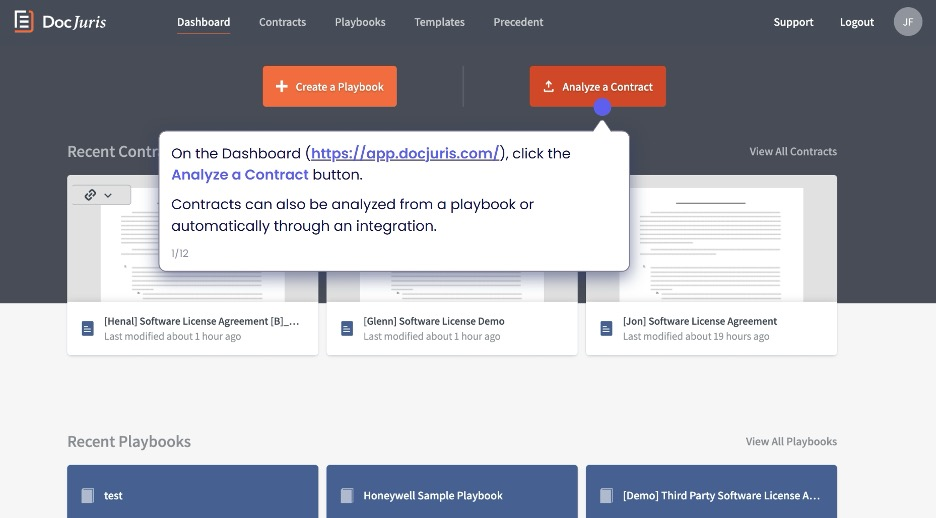Open the test playbook card
Screen dimensions: 936x518
coord(192,492)
